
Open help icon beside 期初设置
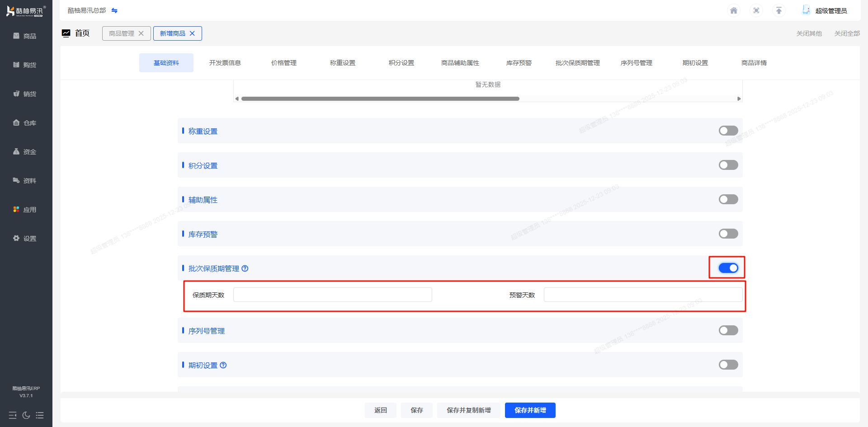[x=223, y=365]
